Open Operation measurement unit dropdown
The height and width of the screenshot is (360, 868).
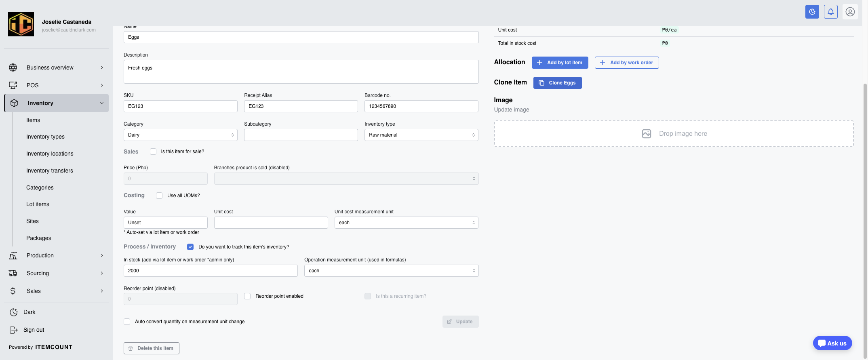tap(392, 271)
